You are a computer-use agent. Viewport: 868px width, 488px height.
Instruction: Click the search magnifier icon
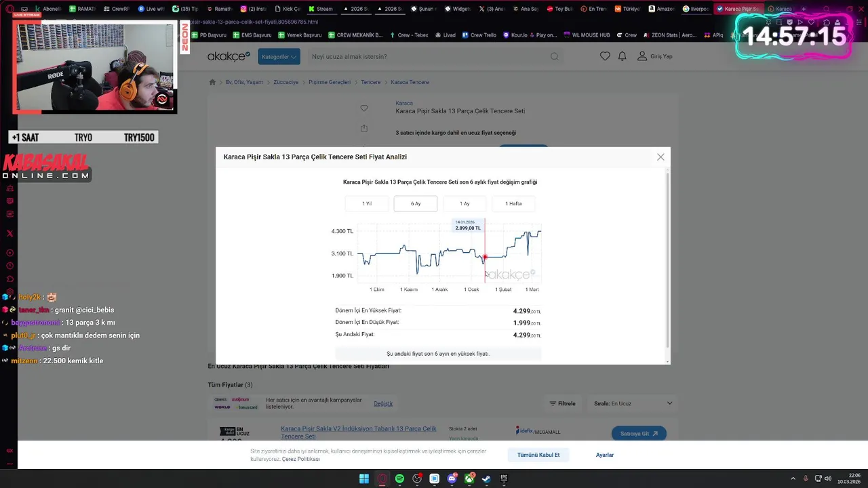pyautogui.click(x=555, y=57)
